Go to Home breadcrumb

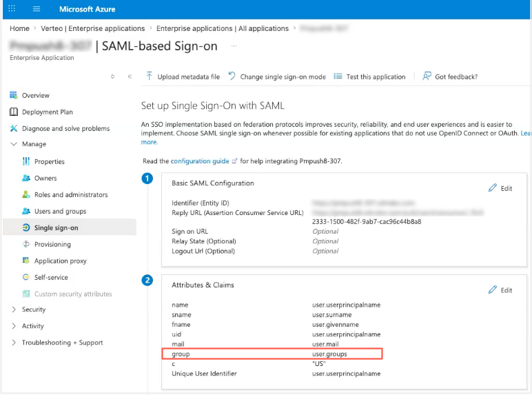(19, 28)
